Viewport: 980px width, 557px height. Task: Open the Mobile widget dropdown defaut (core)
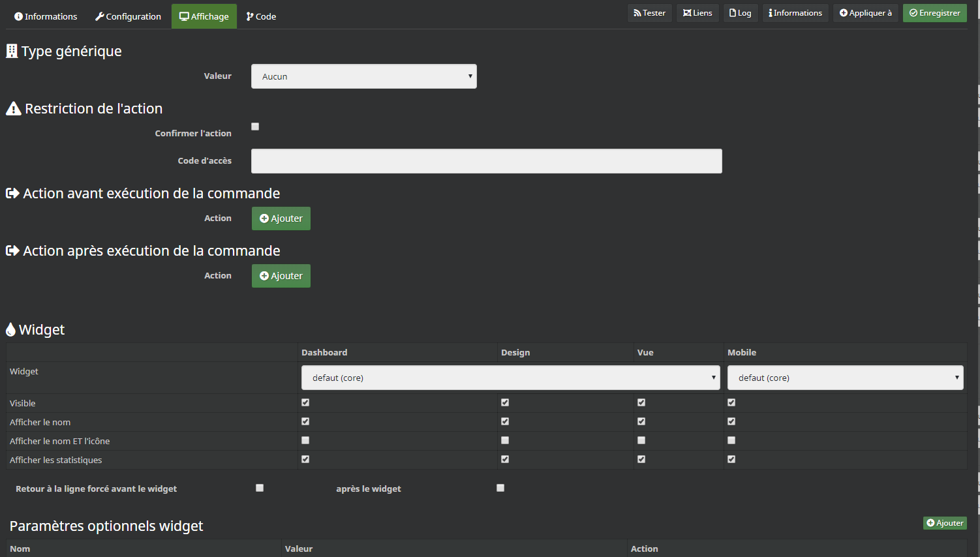tap(846, 378)
